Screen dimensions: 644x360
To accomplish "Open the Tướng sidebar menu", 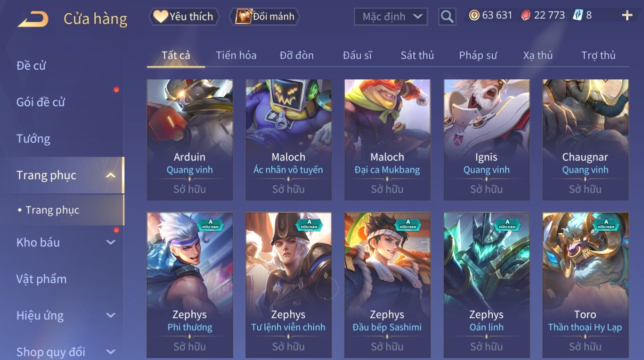I will (x=33, y=138).
